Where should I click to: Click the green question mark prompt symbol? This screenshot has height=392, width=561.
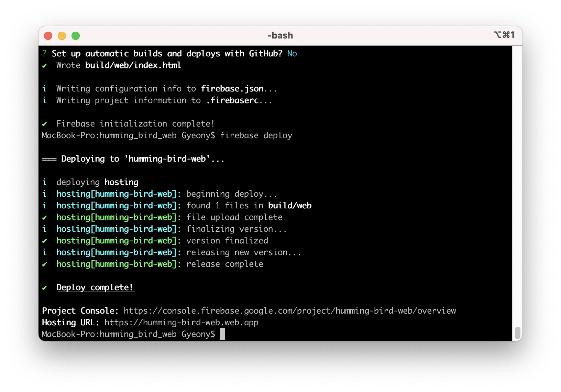click(44, 54)
